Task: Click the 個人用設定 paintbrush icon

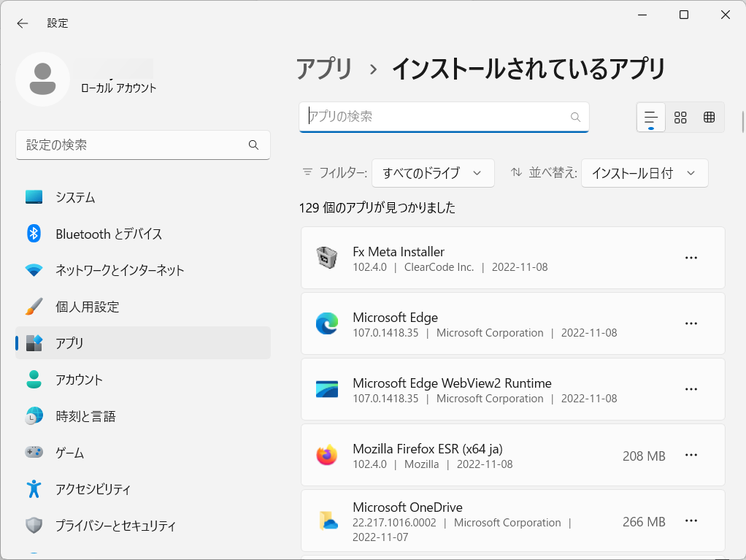Action: click(x=34, y=307)
